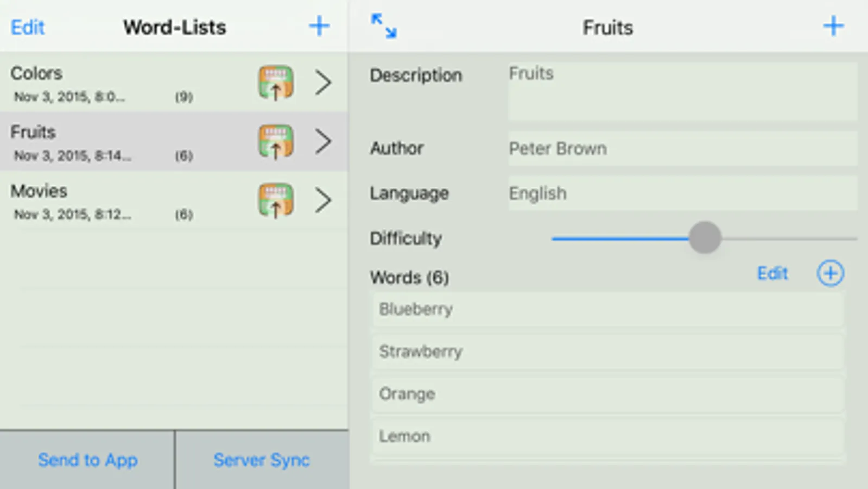Viewport: 868px width, 489px height.
Task: Tap Edit in the Word-Lists header
Action: pos(28,27)
